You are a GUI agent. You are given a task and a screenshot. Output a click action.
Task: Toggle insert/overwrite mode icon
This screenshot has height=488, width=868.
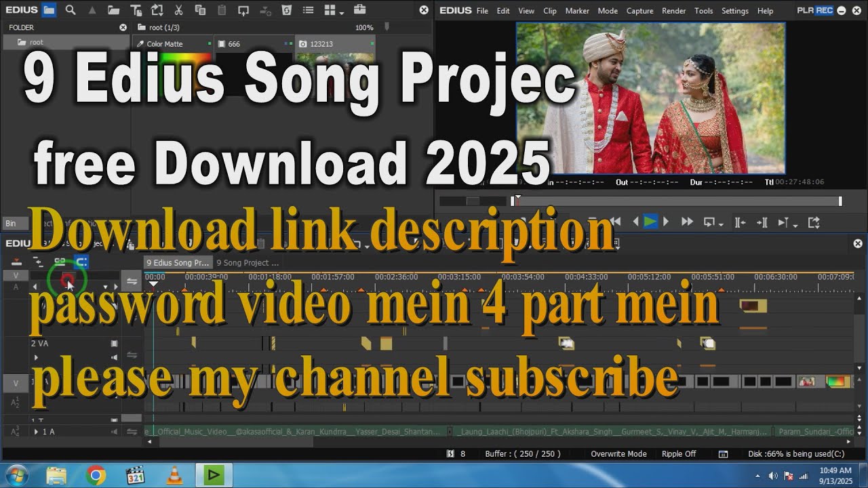(17, 261)
